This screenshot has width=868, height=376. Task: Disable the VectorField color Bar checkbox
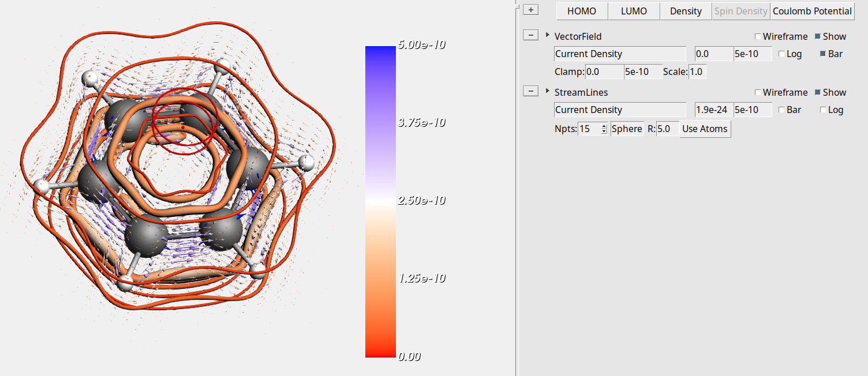click(823, 54)
